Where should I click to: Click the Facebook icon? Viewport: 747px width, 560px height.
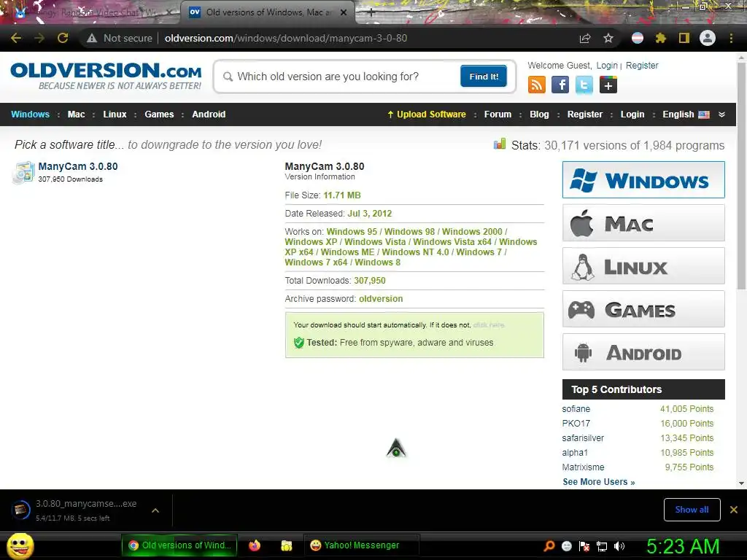pos(560,85)
